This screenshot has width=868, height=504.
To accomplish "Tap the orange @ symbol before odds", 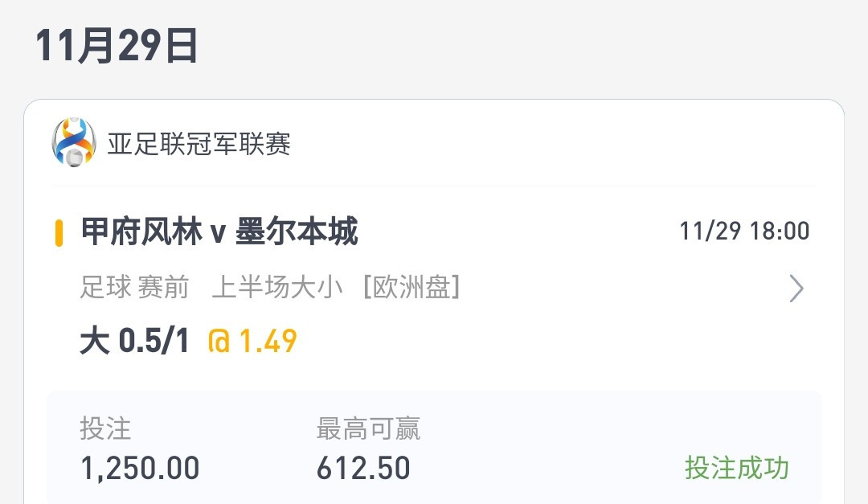I will click(x=219, y=341).
